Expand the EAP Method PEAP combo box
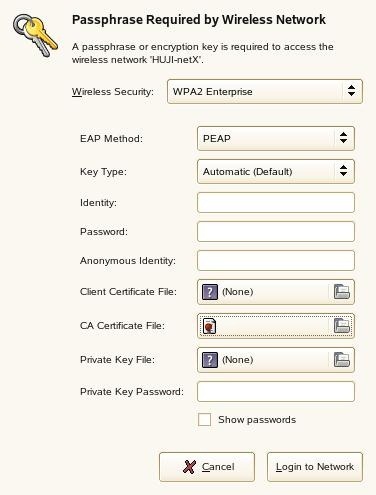The width and height of the screenshot is (376, 495). (x=276, y=138)
